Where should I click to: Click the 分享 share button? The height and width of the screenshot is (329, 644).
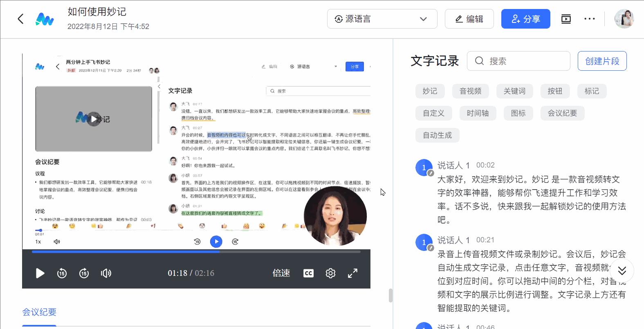(x=525, y=19)
